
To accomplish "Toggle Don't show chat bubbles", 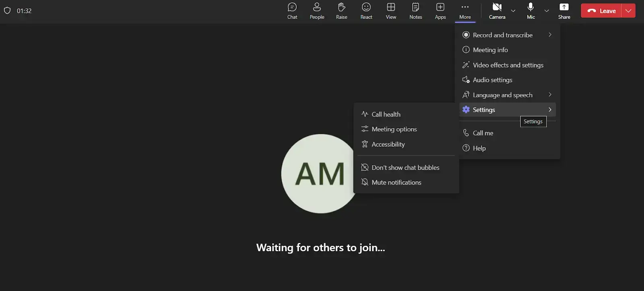I will (x=405, y=168).
